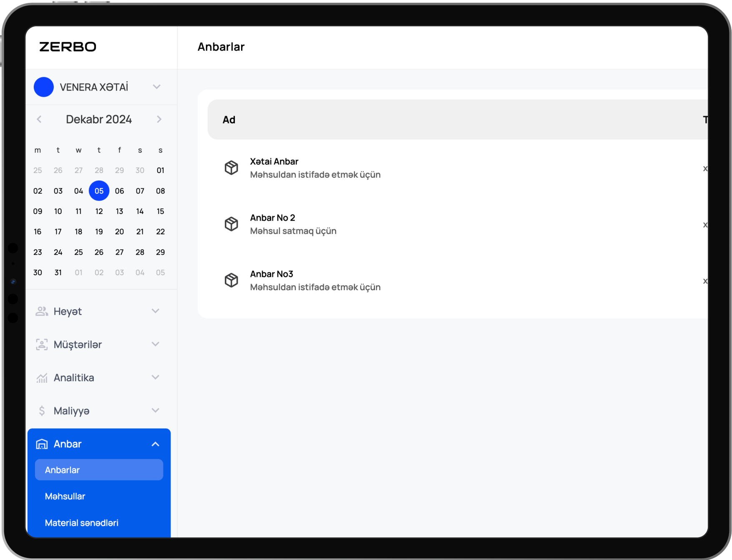The height and width of the screenshot is (560, 732).
Task: Click the Məhsul satmaq üçün description
Action: tap(293, 231)
